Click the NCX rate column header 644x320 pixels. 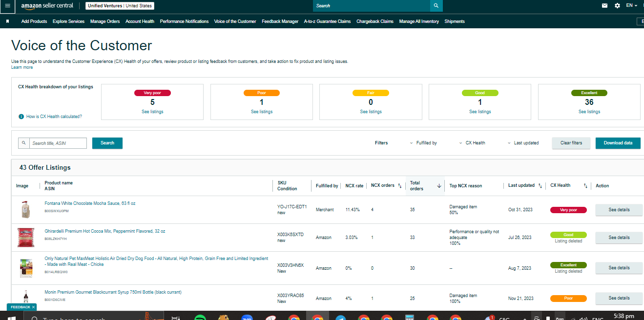point(354,186)
